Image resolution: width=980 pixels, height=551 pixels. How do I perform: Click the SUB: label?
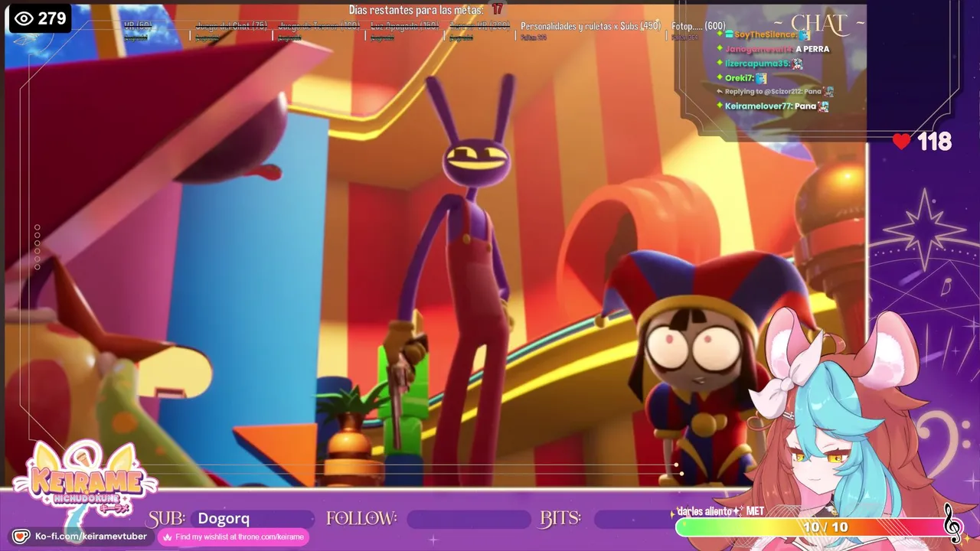pos(167,519)
